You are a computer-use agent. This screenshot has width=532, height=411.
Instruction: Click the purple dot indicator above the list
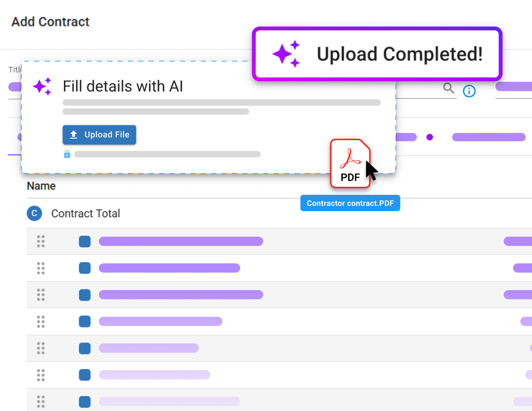click(429, 137)
